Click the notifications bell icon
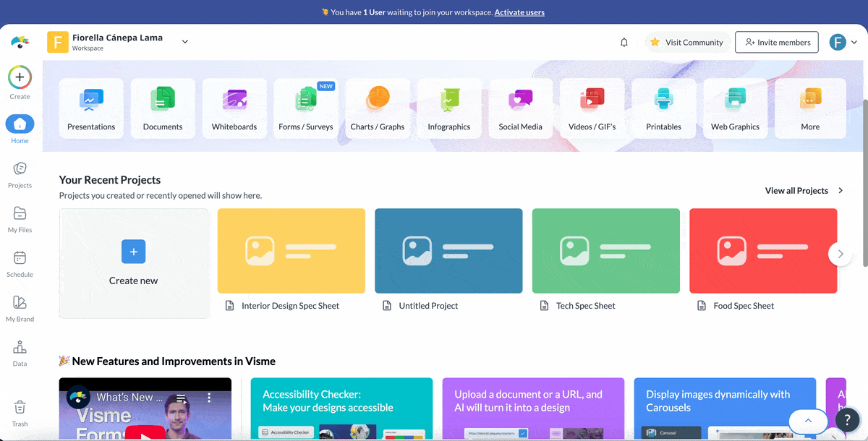868x441 pixels. click(x=624, y=43)
